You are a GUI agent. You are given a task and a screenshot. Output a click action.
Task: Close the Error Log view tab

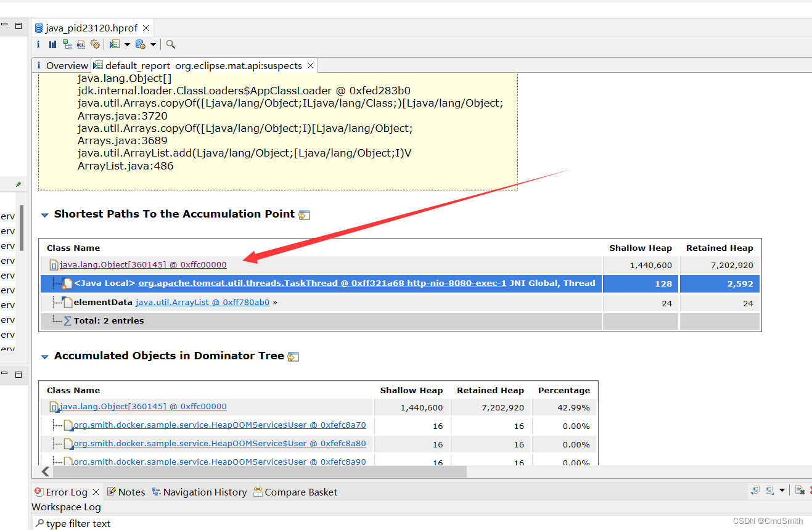(x=96, y=492)
